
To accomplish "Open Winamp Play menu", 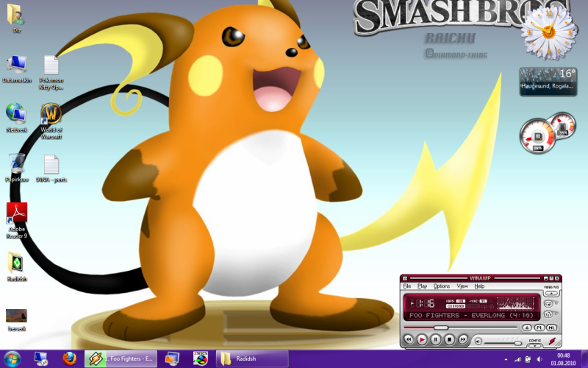I will 422,286.
